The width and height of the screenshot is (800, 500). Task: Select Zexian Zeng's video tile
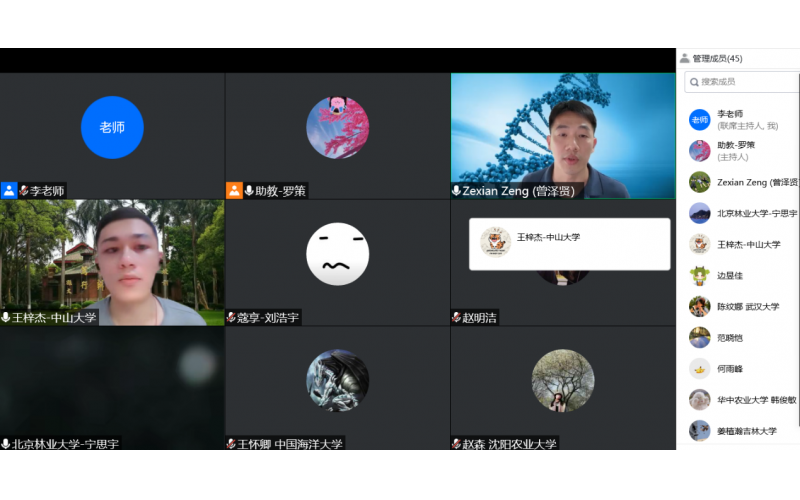coord(563,136)
